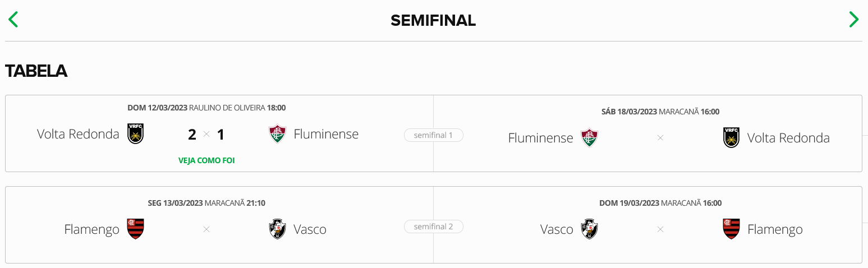
Task: Click Flamengo crest in 19/03 match
Action: click(x=731, y=229)
